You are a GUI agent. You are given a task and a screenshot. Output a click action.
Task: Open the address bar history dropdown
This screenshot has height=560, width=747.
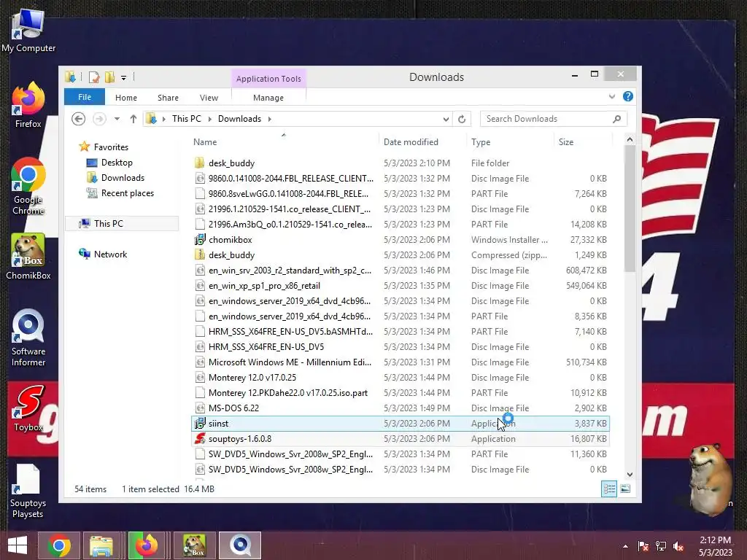click(x=446, y=119)
